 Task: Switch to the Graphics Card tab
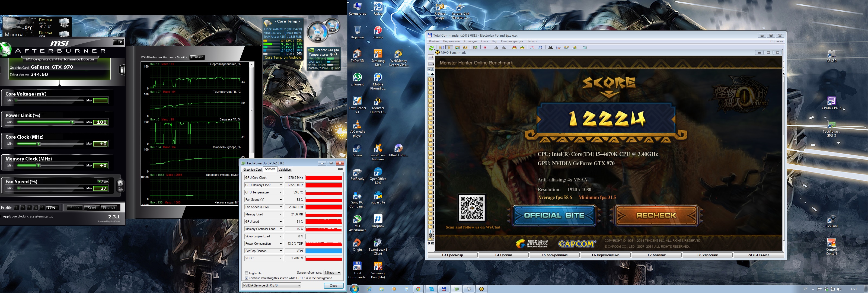pos(252,170)
